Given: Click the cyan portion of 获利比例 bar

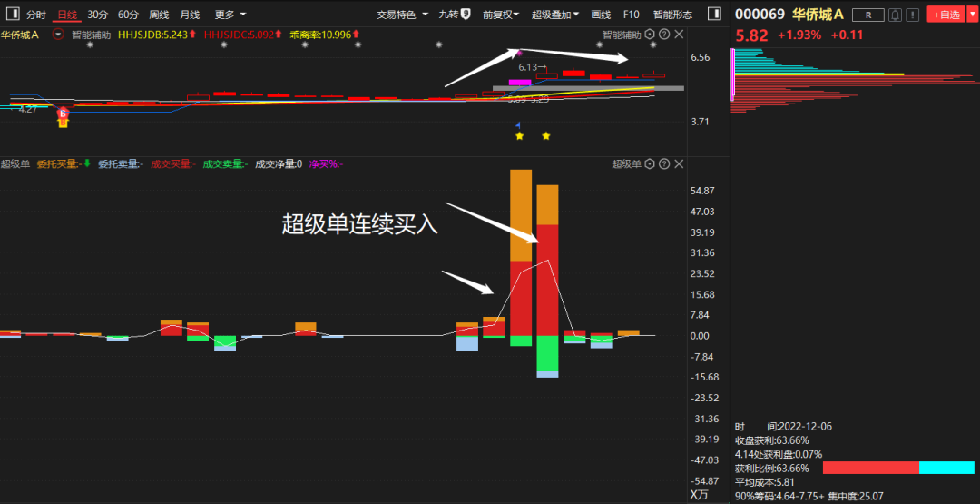Looking at the screenshot, I should click(946, 468).
